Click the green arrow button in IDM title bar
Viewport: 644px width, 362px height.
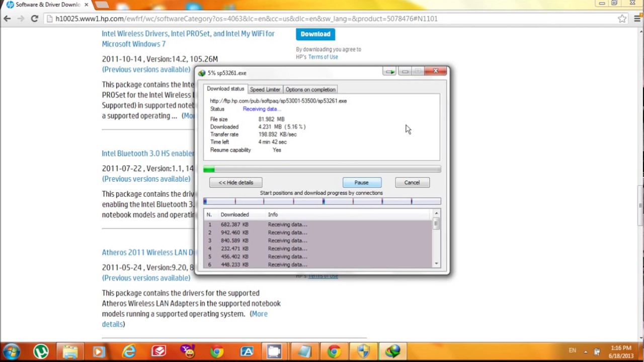pyautogui.click(x=389, y=72)
